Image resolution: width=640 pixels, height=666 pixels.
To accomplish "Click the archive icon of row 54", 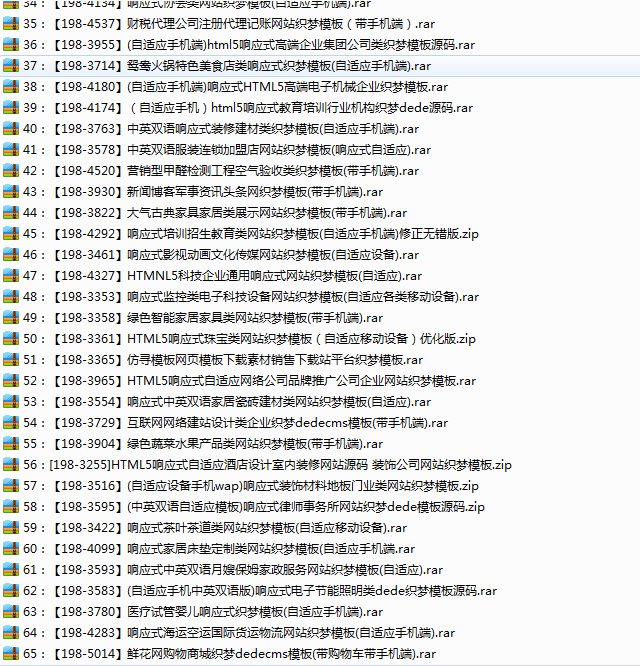I will click(x=11, y=423).
